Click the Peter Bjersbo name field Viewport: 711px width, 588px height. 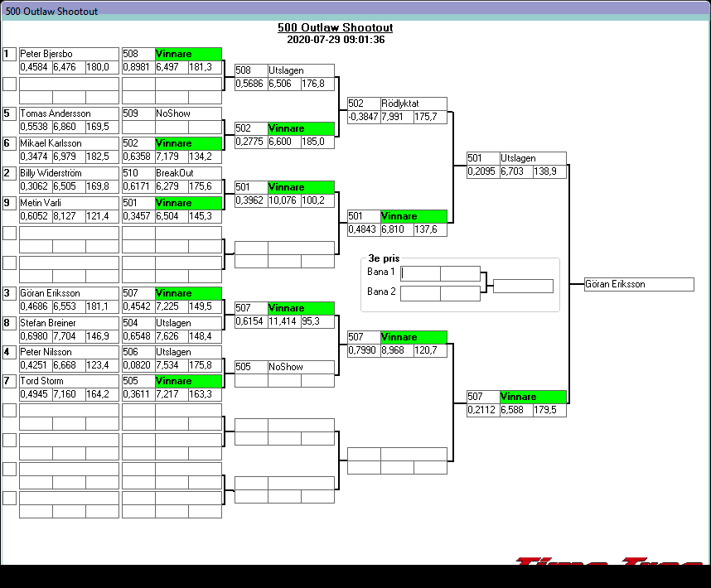pos(69,54)
